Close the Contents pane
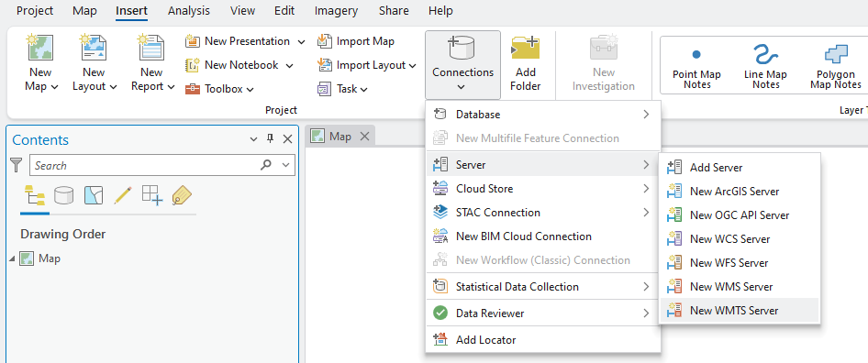The width and height of the screenshot is (868, 363). (x=287, y=139)
